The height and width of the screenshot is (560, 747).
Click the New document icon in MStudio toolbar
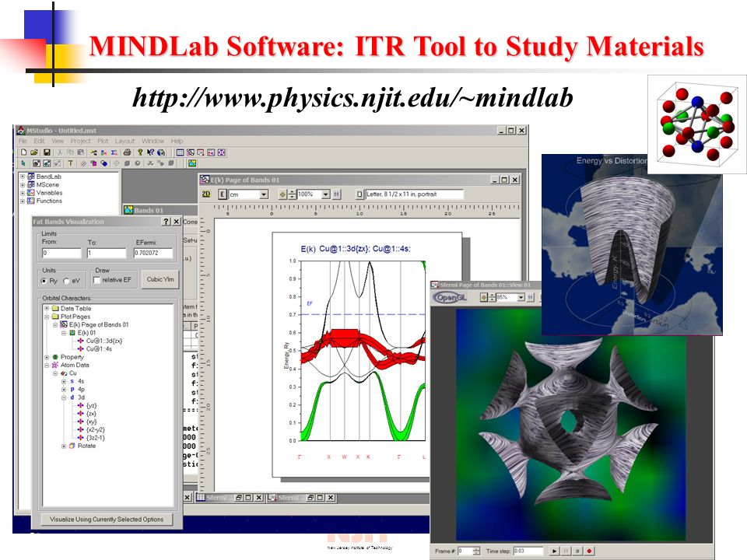coord(23,152)
